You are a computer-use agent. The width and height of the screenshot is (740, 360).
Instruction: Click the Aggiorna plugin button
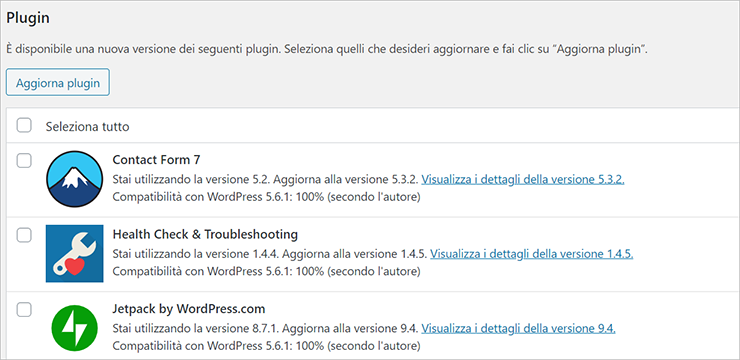pos(58,83)
